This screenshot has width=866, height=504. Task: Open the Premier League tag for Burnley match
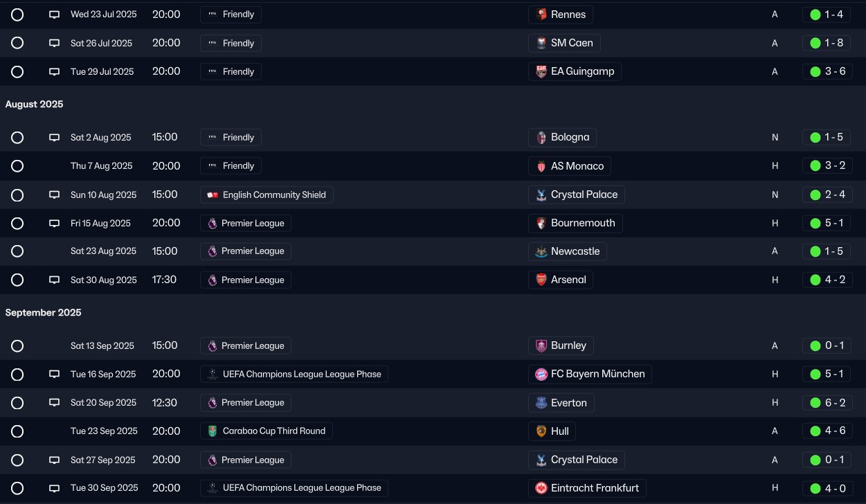[x=246, y=346]
